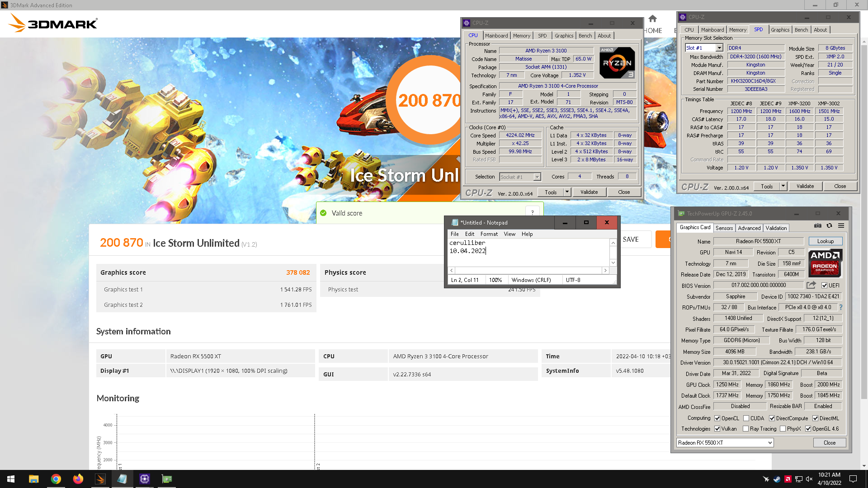This screenshot has width=868, height=488.
Task: Open Notepad View menu
Action: point(509,234)
